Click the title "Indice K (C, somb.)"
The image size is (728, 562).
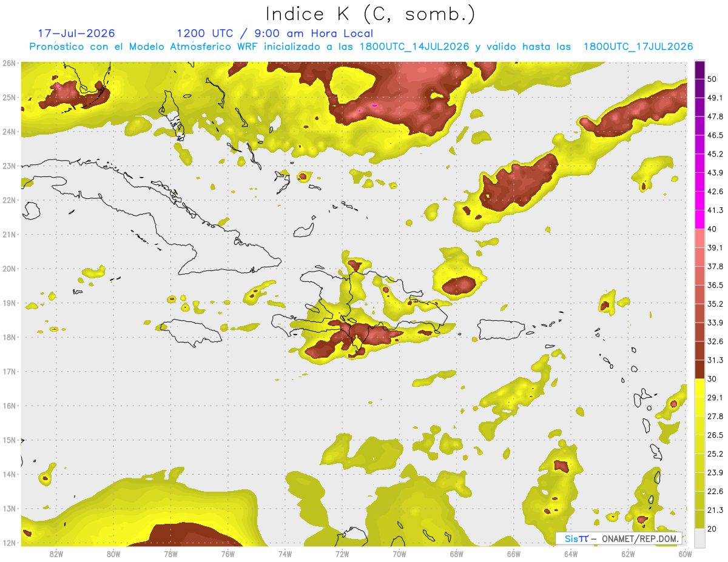point(371,15)
